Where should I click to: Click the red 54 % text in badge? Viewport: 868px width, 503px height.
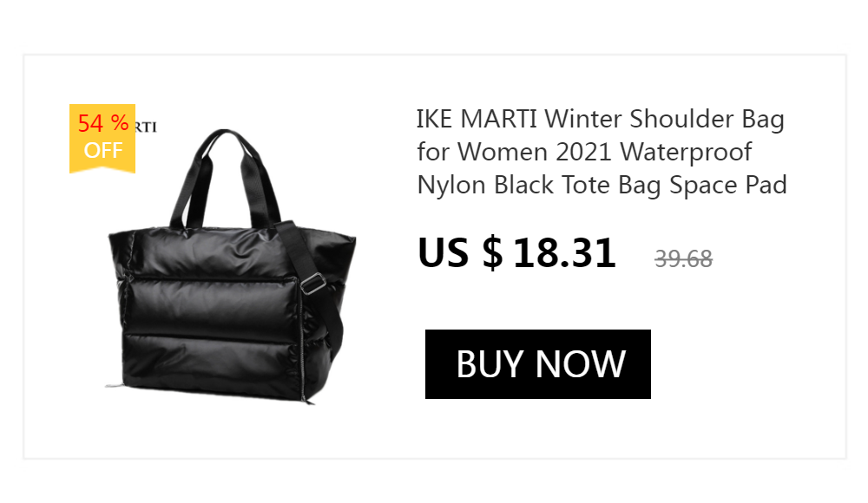tap(103, 123)
